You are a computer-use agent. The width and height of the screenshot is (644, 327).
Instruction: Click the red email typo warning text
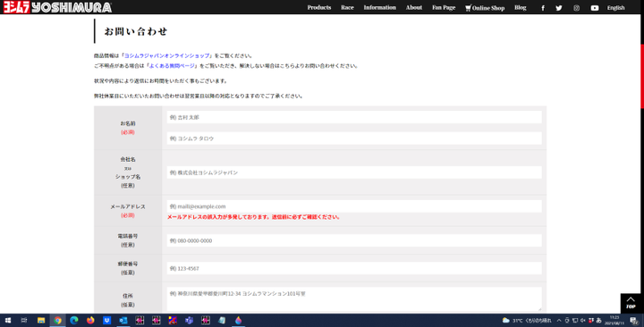pyautogui.click(x=253, y=217)
